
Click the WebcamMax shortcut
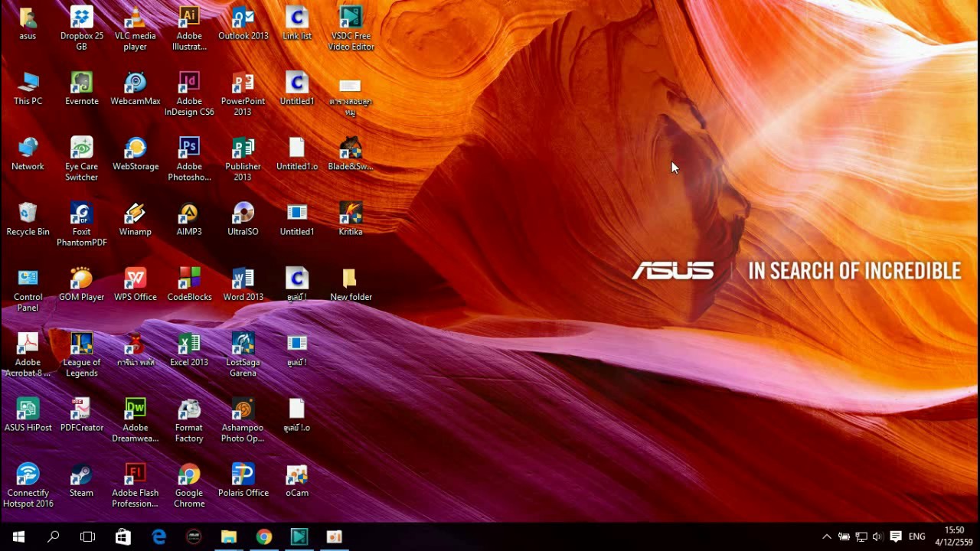pos(136,88)
